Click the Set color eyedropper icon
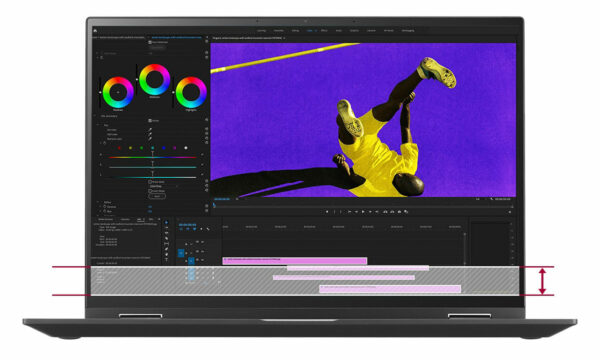Viewport: 600px width, 360px height. coord(150,130)
